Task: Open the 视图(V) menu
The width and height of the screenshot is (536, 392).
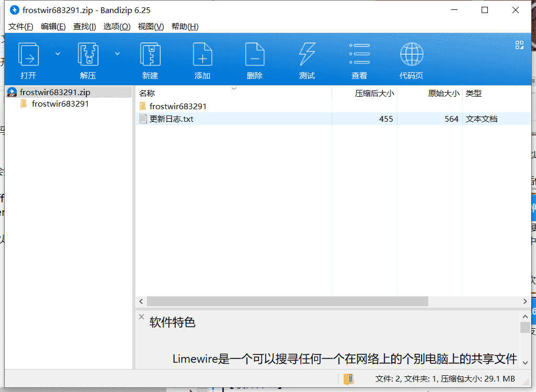Action: pyautogui.click(x=151, y=27)
